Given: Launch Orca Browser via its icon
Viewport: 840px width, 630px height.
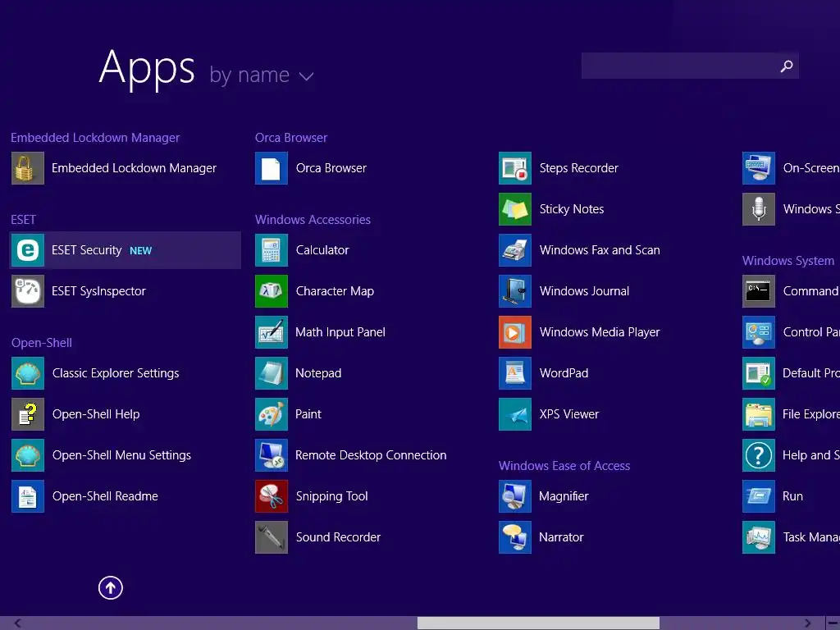Looking at the screenshot, I should click(x=272, y=168).
